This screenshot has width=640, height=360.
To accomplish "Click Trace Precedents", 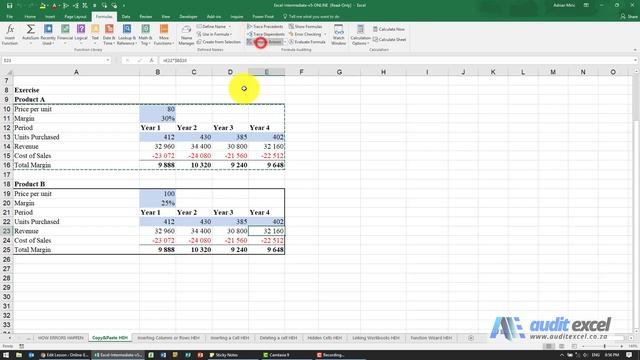I will [x=265, y=27].
